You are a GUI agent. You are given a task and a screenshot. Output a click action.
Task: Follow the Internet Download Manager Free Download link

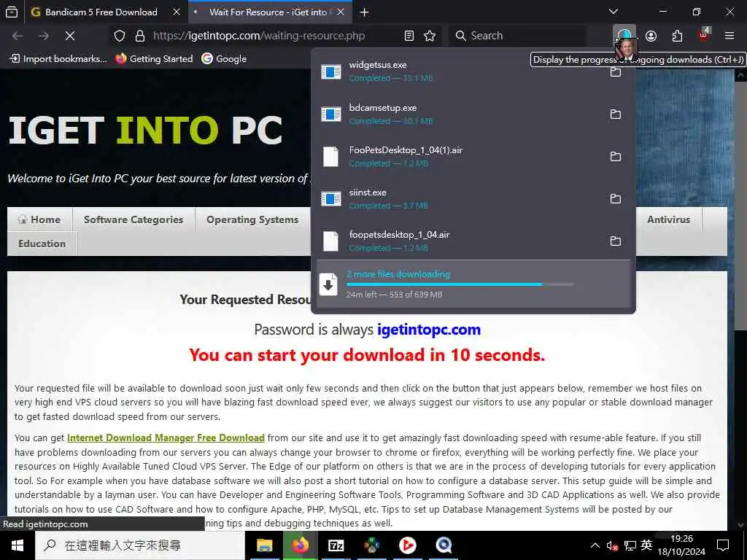point(166,437)
